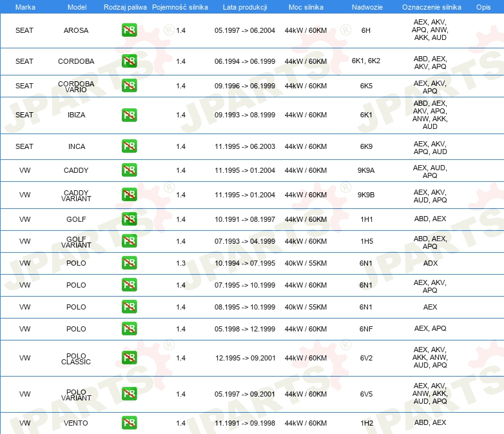Click the Pojemność silnika column header
This screenshot has height=434, width=504.
180,7
